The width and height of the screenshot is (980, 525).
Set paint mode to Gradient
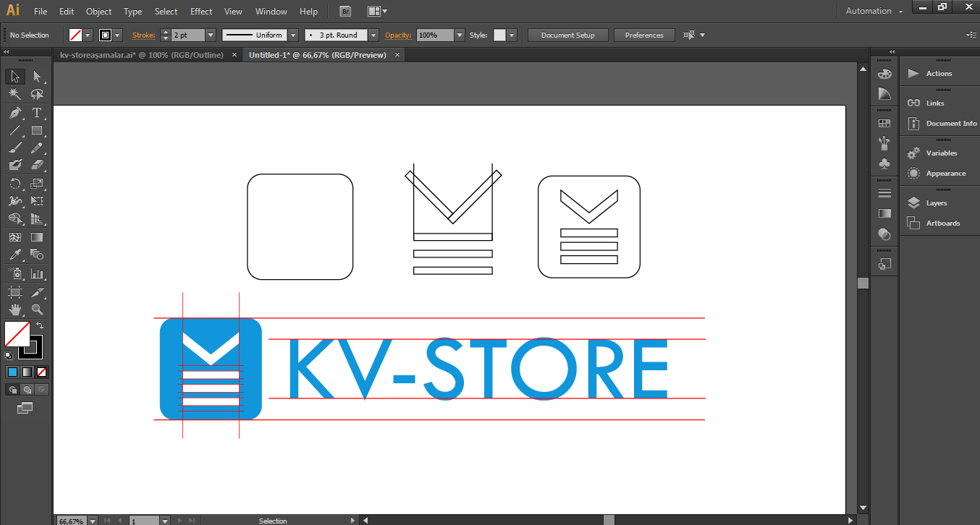click(x=27, y=372)
